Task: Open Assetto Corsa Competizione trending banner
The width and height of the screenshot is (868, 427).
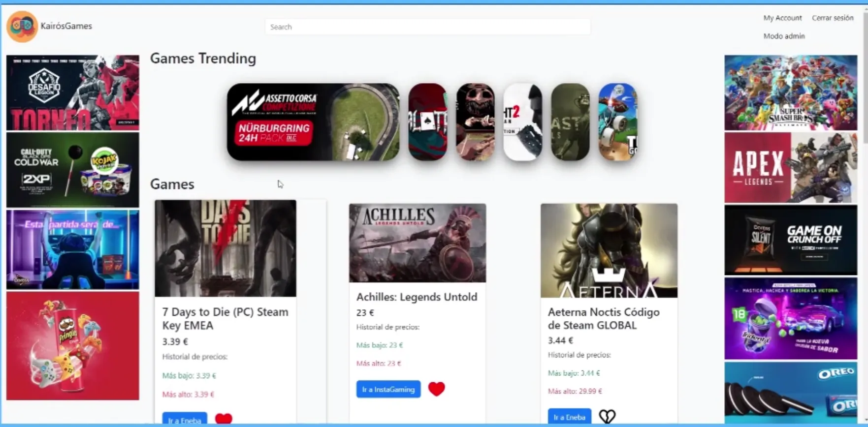Action: point(313,122)
